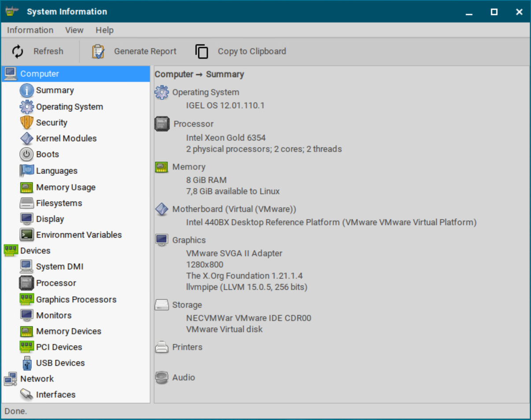
Task: Click Generate Report in the toolbar
Action: coord(134,51)
